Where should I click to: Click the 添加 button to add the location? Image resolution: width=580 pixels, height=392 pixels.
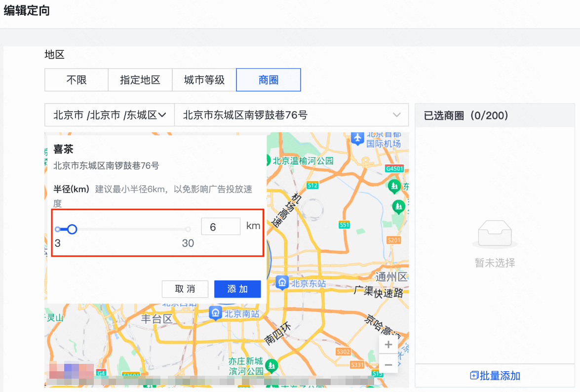pos(237,289)
